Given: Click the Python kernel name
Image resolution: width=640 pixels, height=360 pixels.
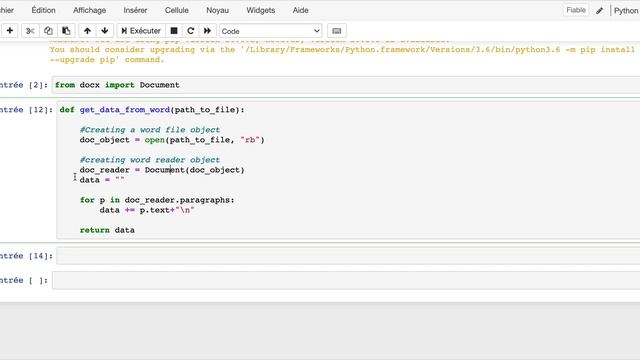Looking at the screenshot, I should pyautogui.click(x=626, y=11).
